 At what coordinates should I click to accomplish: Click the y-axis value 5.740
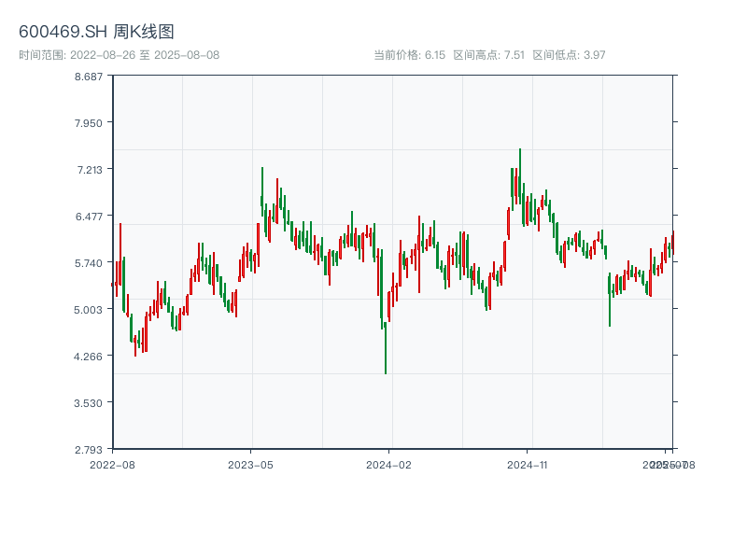89,263
